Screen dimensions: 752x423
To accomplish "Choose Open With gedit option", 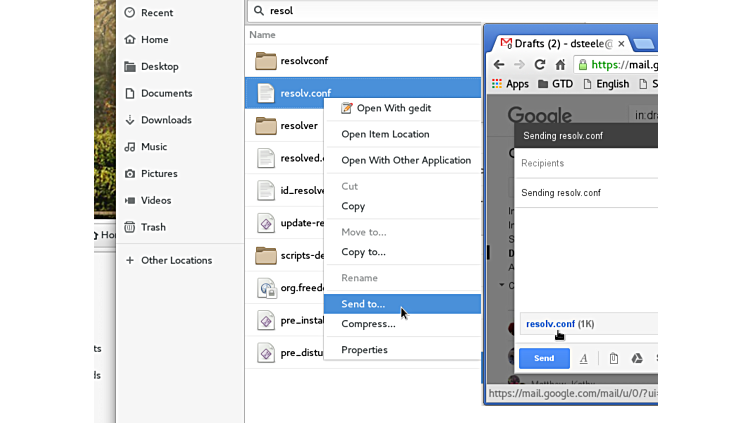I will tap(393, 108).
